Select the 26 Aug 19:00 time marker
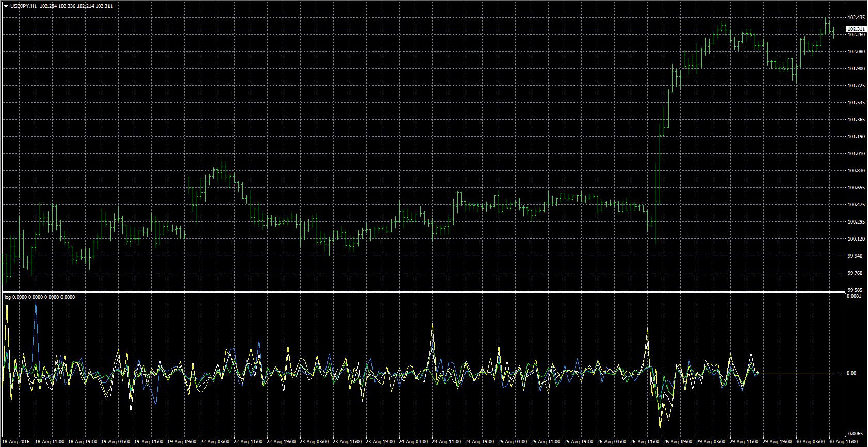Viewport: 868px width, 447px height. point(678,442)
